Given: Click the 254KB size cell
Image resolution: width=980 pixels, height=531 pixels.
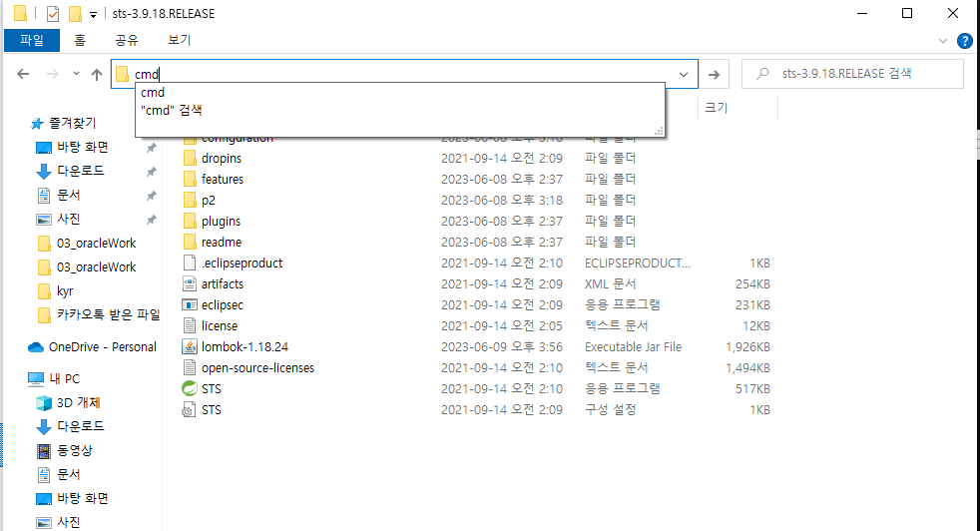Looking at the screenshot, I should (x=752, y=283).
